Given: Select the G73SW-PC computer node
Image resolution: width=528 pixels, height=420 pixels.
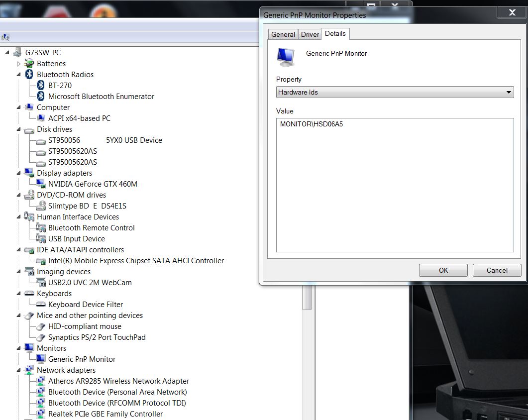Looking at the screenshot, I should [43, 53].
